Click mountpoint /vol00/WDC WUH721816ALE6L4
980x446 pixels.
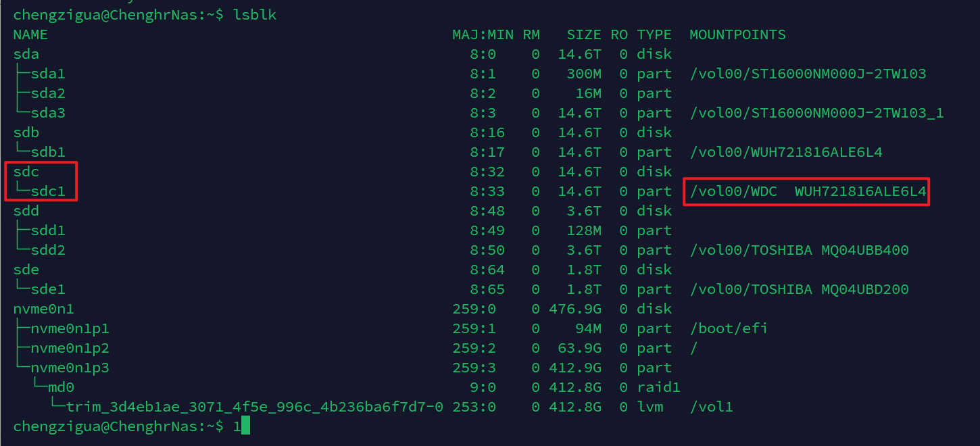pos(808,191)
